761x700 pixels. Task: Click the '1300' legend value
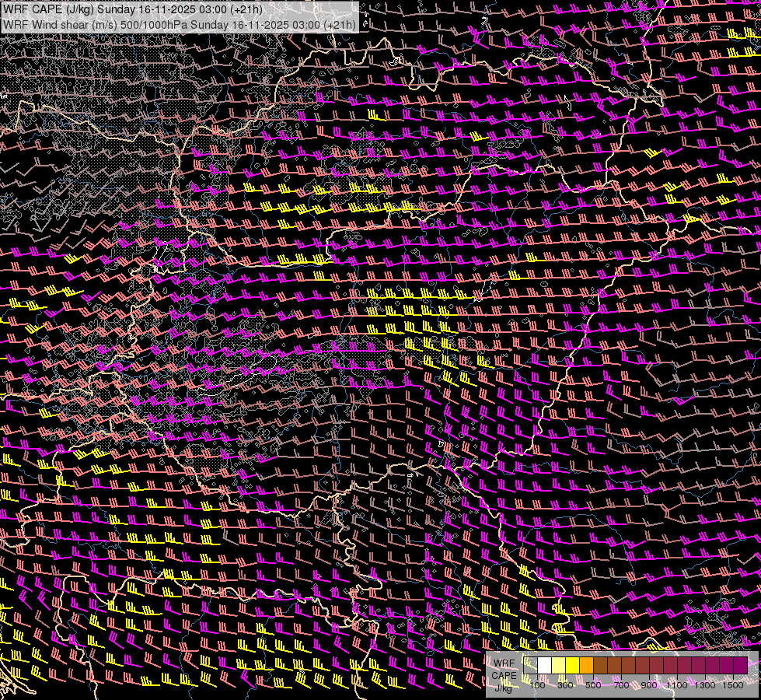coord(705,685)
